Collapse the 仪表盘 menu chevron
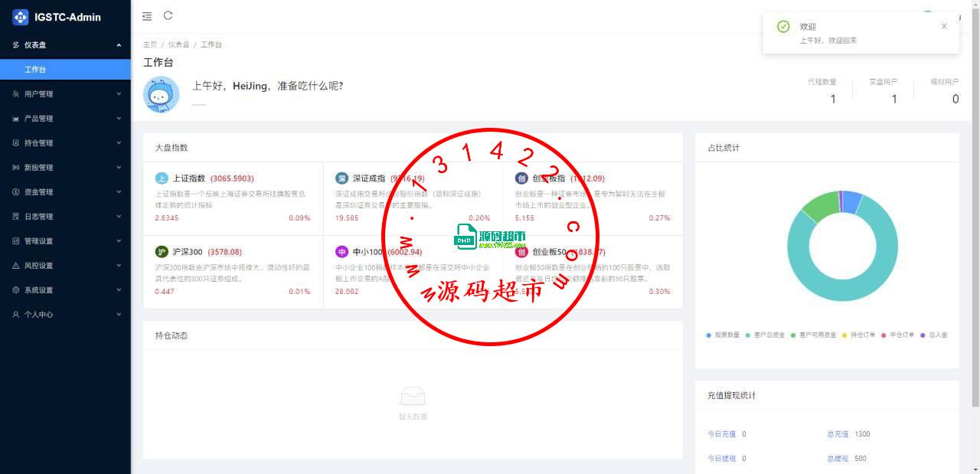The height and width of the screenshot is (474, 980). (x=119, y=45)
